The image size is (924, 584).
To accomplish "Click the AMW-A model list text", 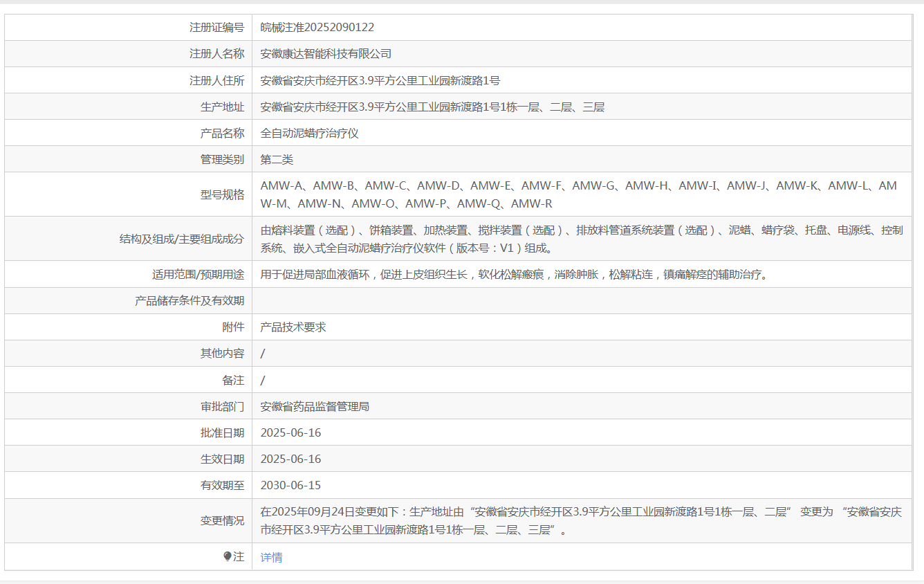I will [x=579, y=194].
